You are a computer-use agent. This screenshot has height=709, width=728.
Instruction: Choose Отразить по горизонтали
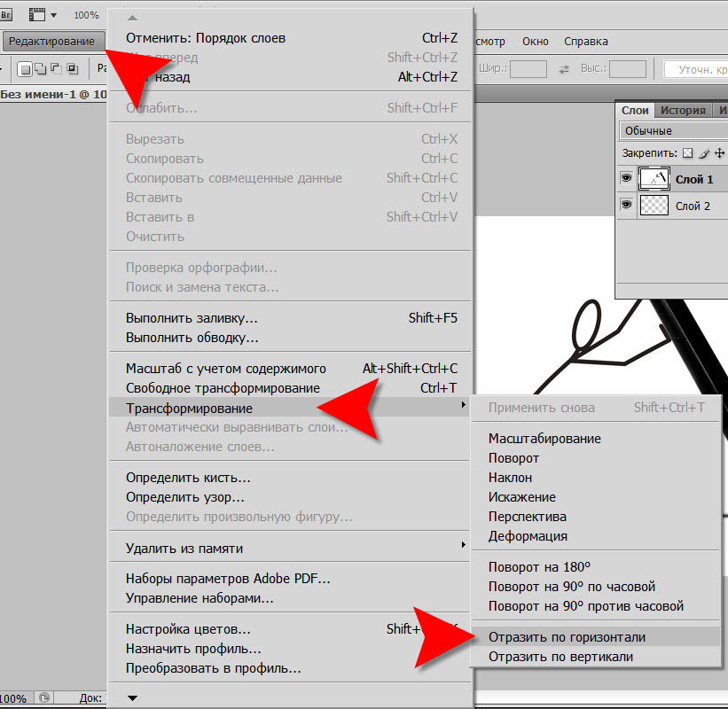tap(597, 637)
